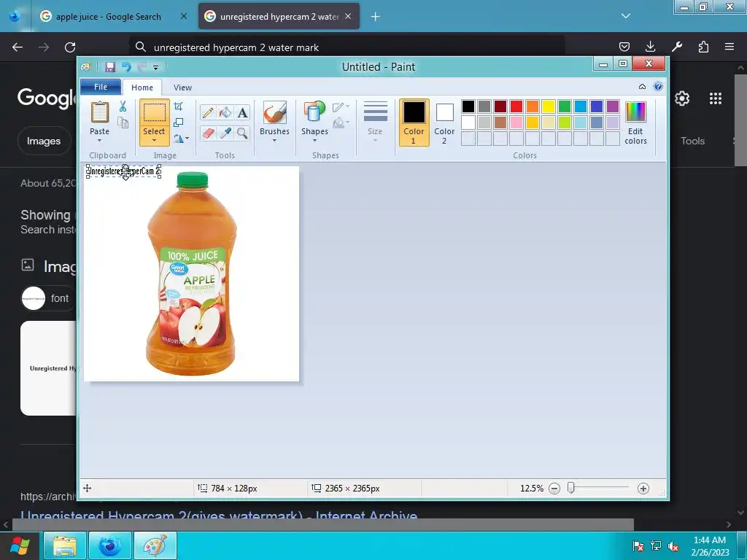Screen dimensions: 747x560
Task: Click the Google Images filter tab
Action: coord(44,141)
